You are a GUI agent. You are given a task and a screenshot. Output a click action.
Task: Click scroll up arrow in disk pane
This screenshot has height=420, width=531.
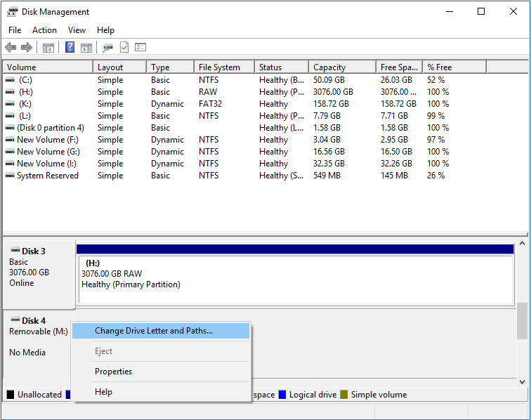point(522,243)
